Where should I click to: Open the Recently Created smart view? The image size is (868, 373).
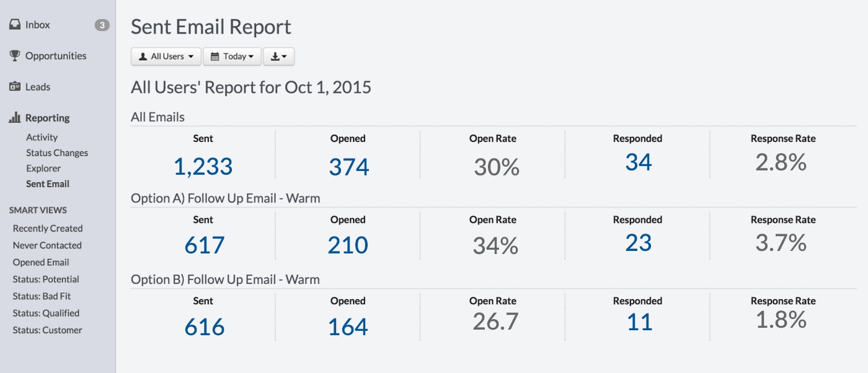pos(48,229)
